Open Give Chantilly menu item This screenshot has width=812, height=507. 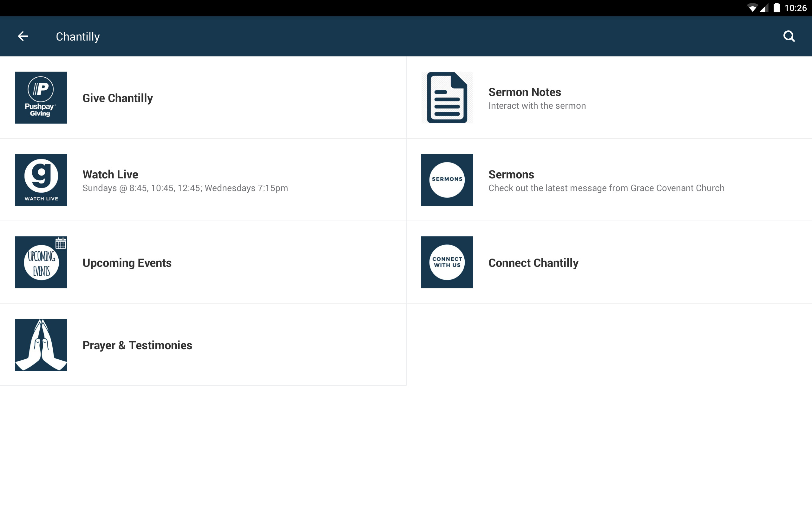pyautogui.click(x=117, y=98)
